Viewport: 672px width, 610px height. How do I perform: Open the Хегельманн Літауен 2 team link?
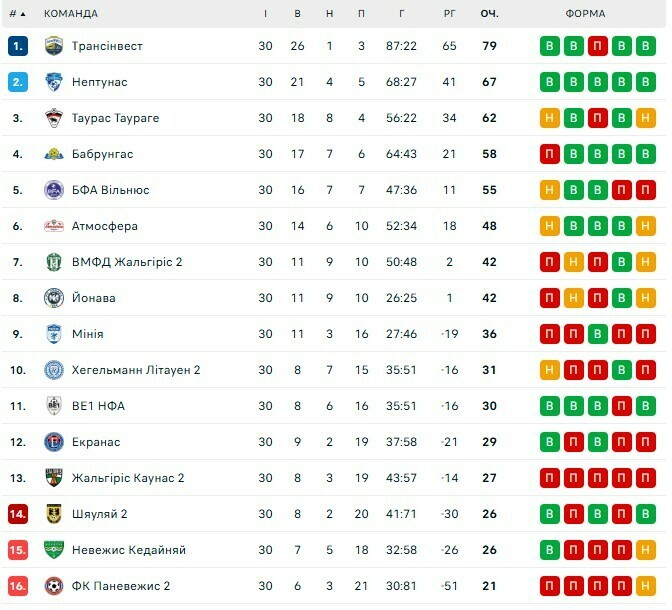click(x=136, y=370)
